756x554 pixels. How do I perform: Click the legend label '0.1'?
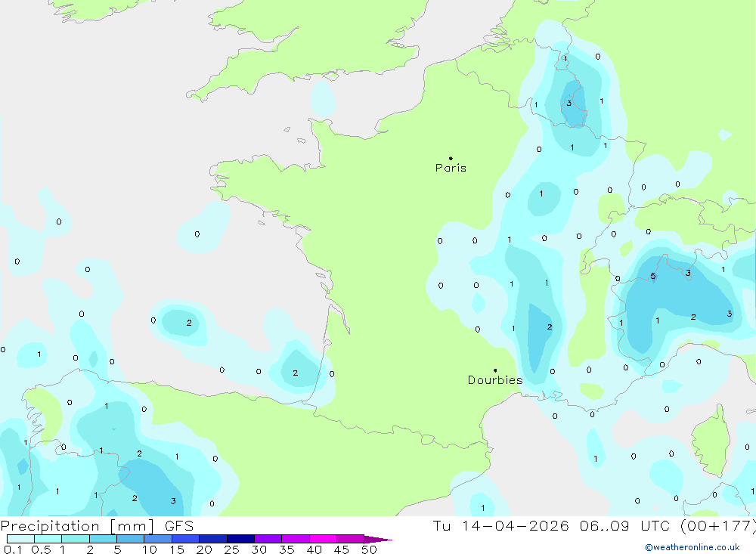(x=13, y=549)
